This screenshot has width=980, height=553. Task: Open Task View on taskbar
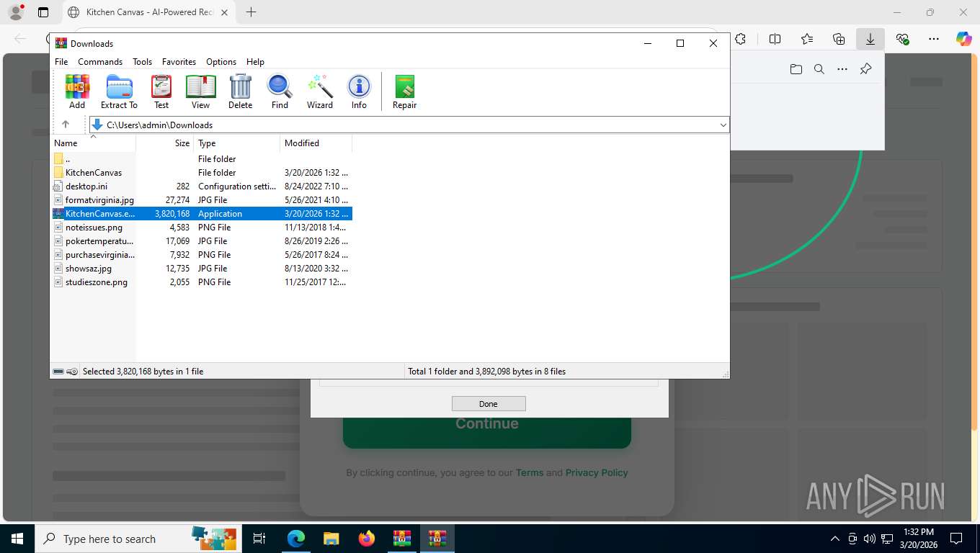tap(260, 539)
